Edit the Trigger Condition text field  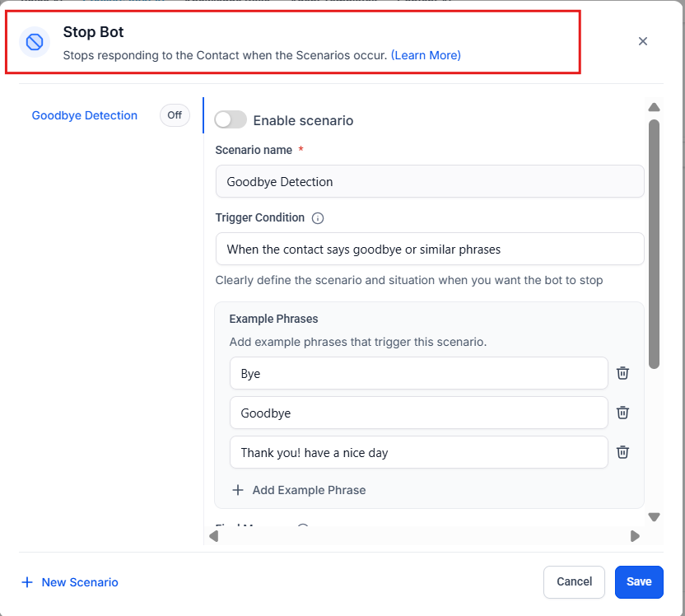[429, 249]
